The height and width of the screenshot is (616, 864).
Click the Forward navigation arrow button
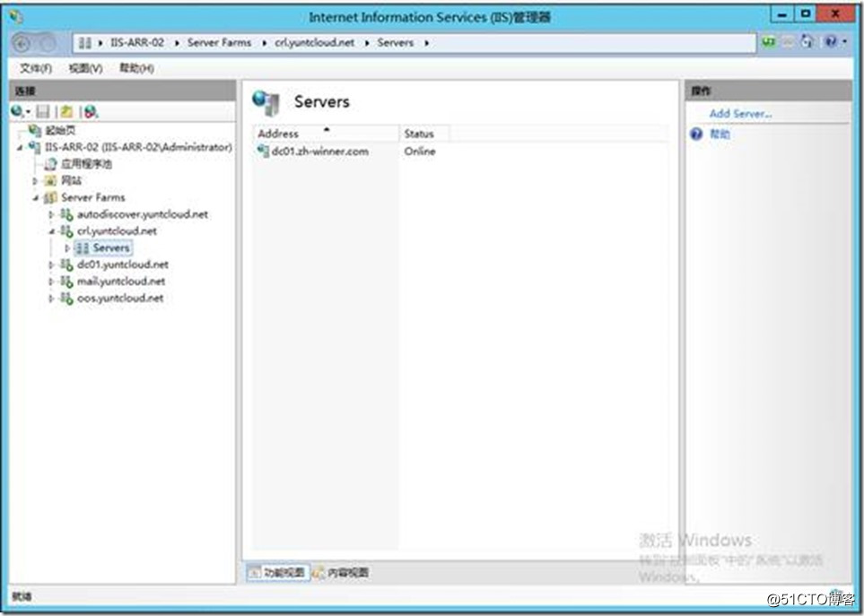point(48,43)
